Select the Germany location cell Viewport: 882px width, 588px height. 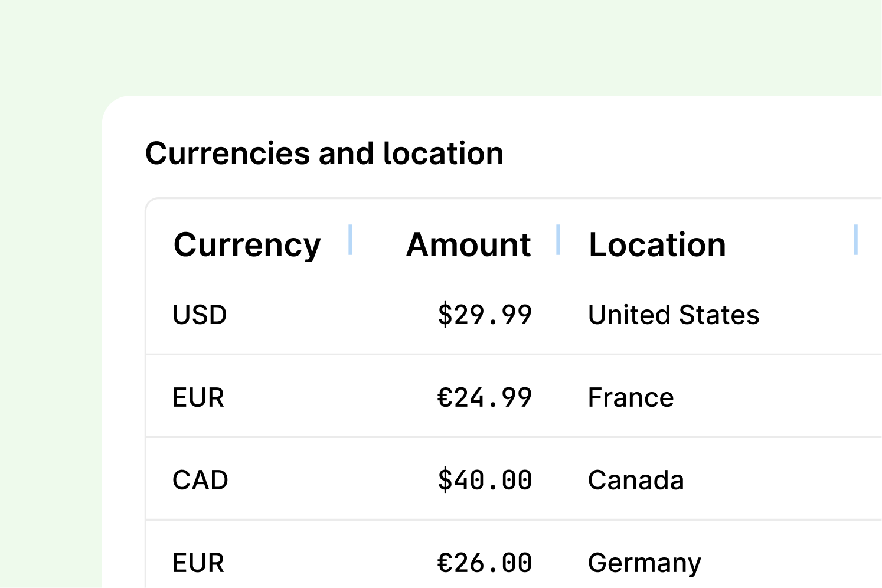(x=643, y=563)
